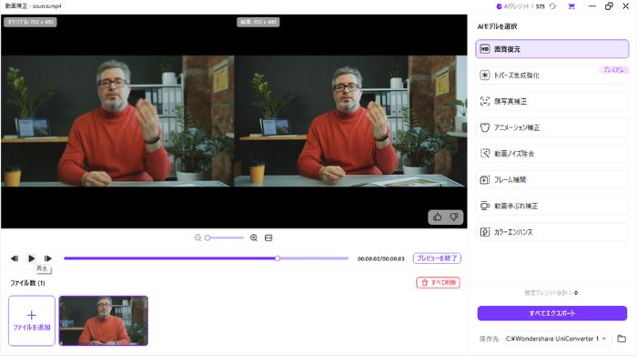Step back to the previous frame
Image resolution: width=637 pixels, height=364 pixels.
[15, 258]
